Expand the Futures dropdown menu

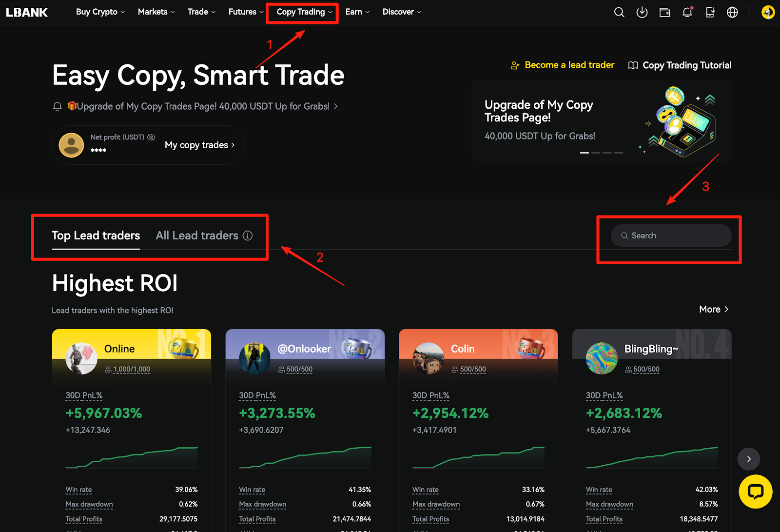click(246, 12)
